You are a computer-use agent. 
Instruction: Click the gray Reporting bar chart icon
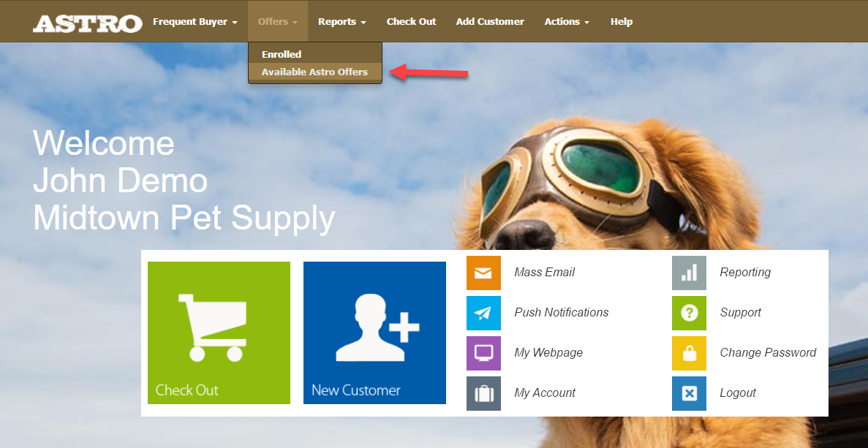[689, 273]
